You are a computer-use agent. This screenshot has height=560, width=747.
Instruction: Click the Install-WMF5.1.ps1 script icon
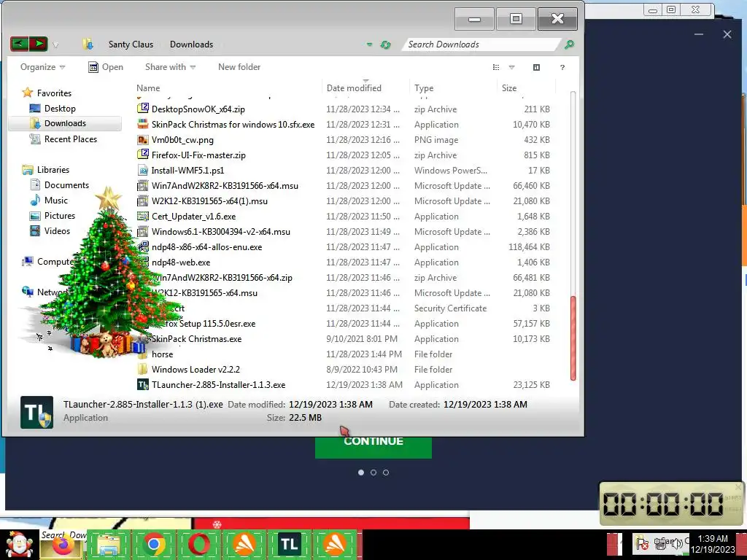(x=142, y=170)
